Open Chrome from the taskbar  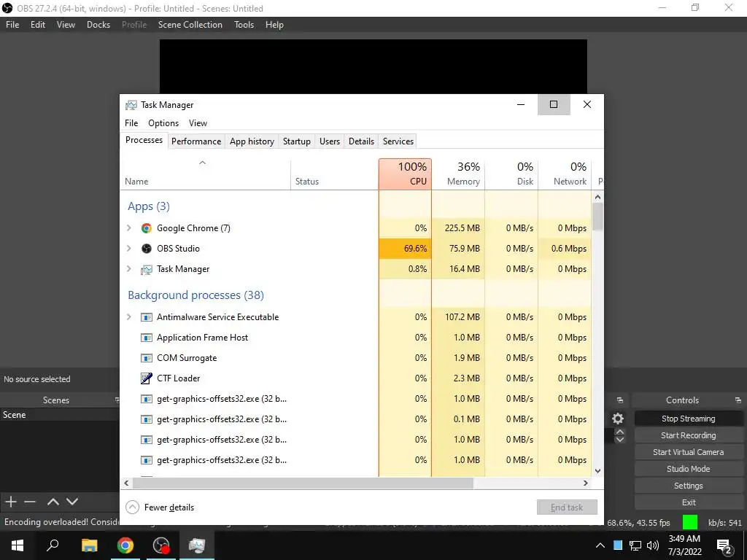(125, 545)
